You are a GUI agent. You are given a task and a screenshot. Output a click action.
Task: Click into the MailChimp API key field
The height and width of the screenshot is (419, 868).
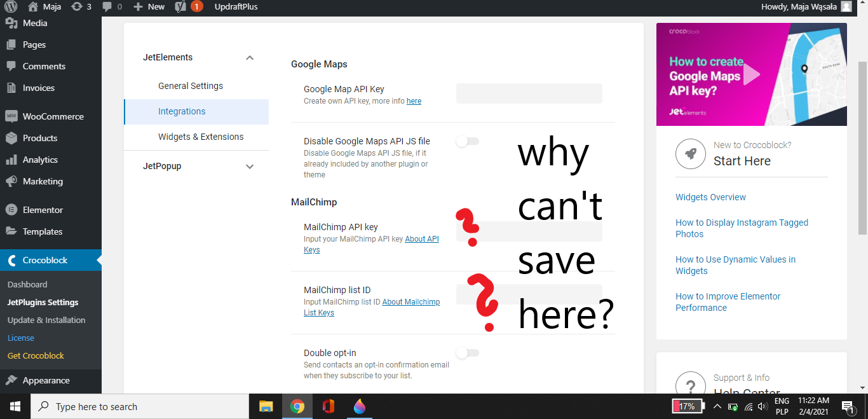coord(529,231)
